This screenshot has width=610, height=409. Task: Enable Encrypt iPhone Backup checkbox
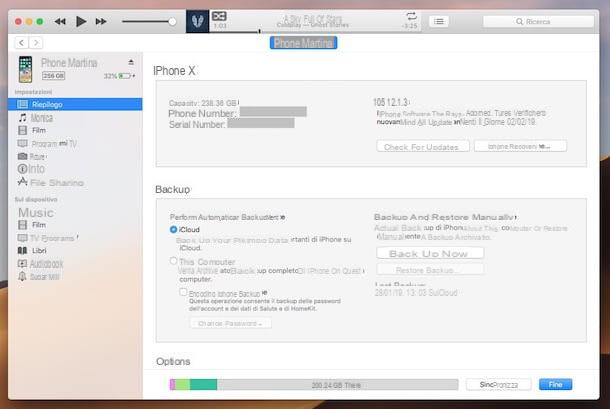(183, 292)
